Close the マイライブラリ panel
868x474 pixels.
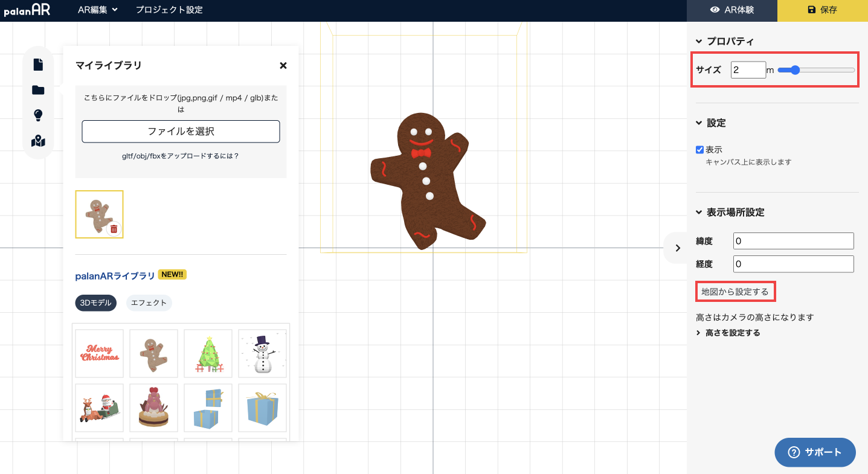pos(283,65)
